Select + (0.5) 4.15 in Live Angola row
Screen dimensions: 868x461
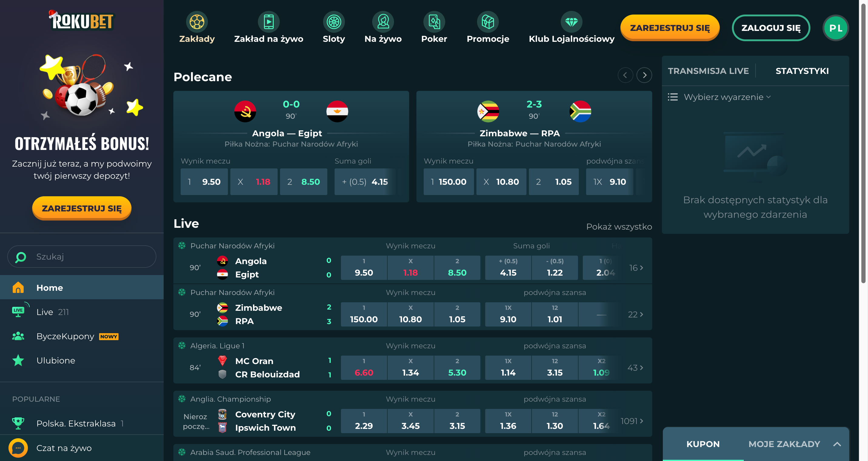pyautogui.click(x=508, y=268)
